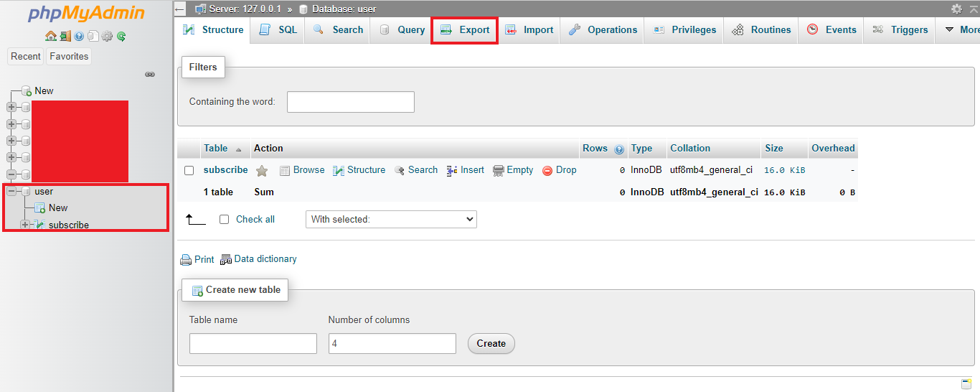Tick the Check all checkbox
This screenshot has width=980, height=392.
(224, 219)
